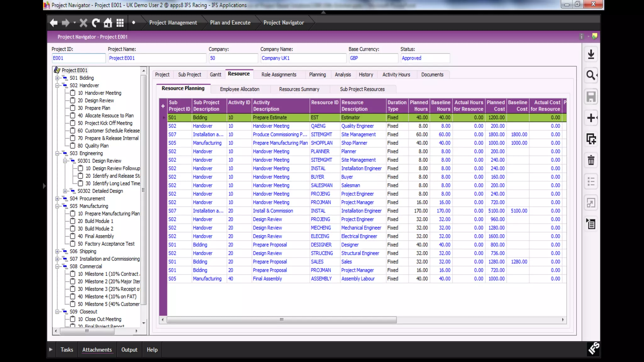Click the back arrow navigation icon

click(54, 23)
